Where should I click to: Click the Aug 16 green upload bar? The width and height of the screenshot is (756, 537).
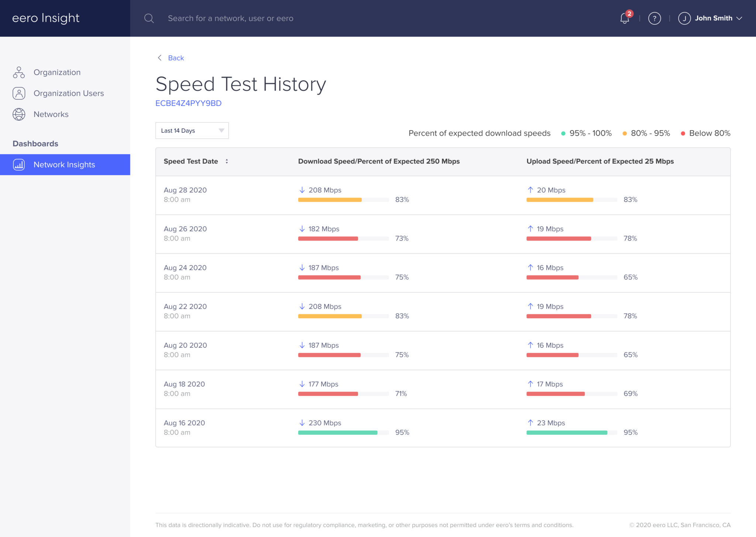tap(567, 433)
